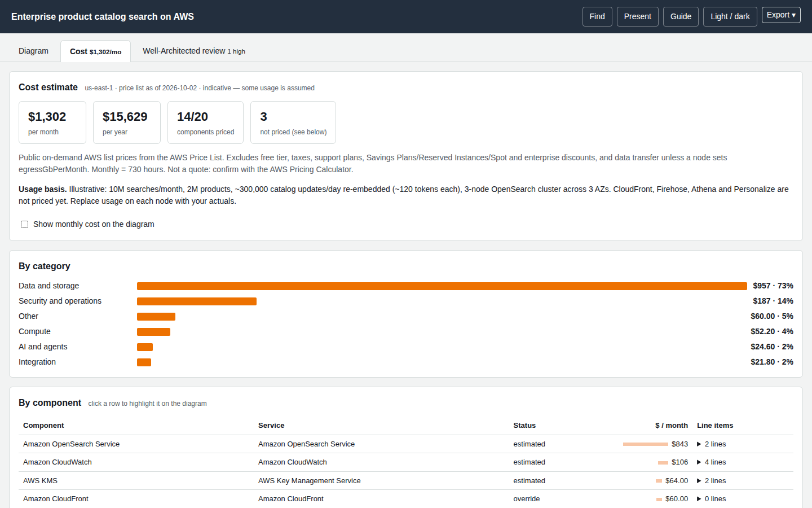812x508 pixels.
Task: Click the Status column header
Action: click(x=524, y=426)
